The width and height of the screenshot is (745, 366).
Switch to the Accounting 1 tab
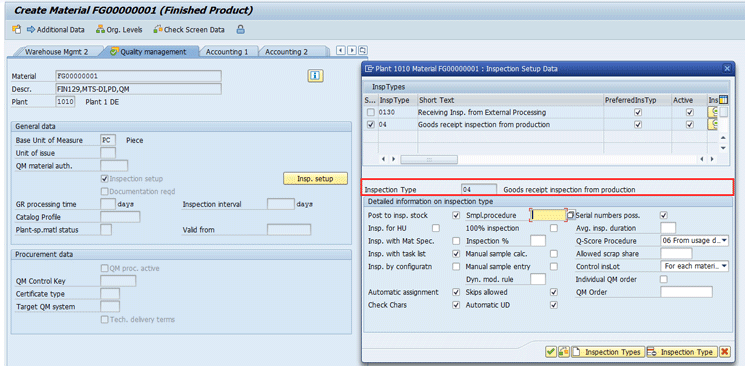coord(227,52)
